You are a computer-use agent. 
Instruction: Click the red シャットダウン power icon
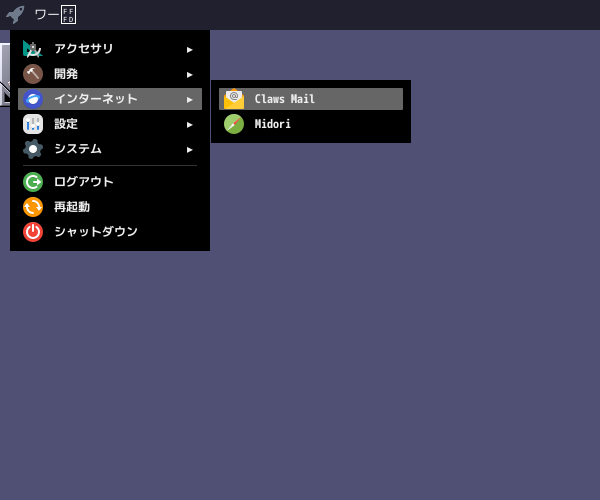tap(33, 232)
